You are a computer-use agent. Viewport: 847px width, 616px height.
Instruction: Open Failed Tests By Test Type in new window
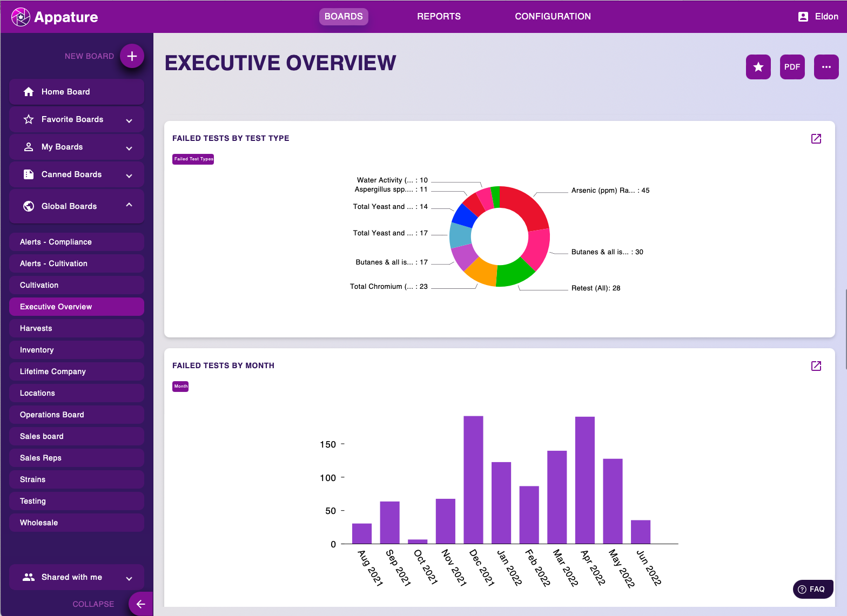pyautogui.click(x=816, y=139)
